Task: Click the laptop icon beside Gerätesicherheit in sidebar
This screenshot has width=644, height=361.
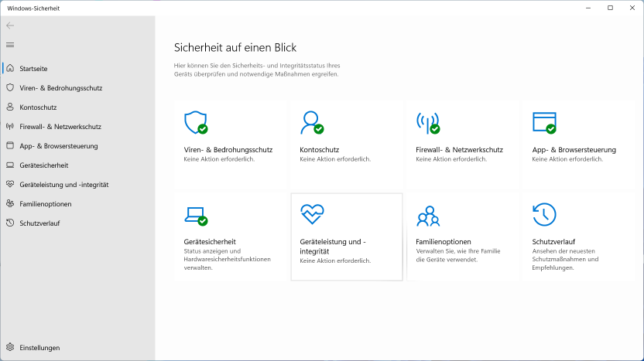Action: click(x=10, y=165)
